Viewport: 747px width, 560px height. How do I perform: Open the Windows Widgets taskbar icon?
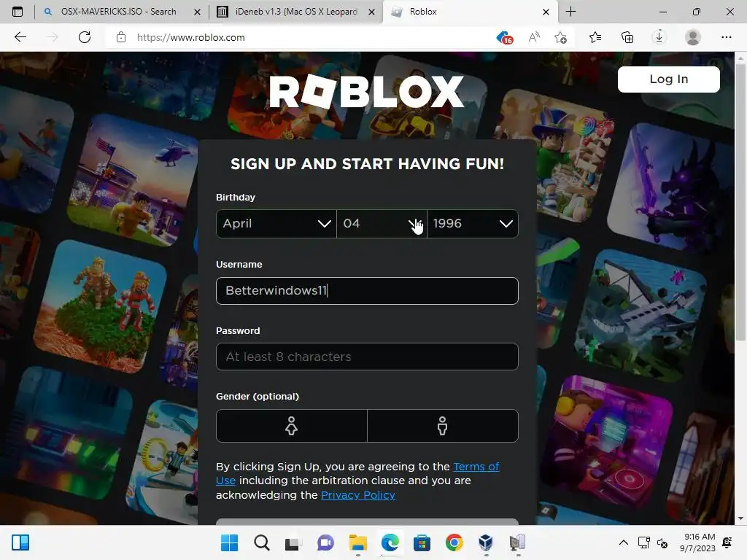click(20, 542)
